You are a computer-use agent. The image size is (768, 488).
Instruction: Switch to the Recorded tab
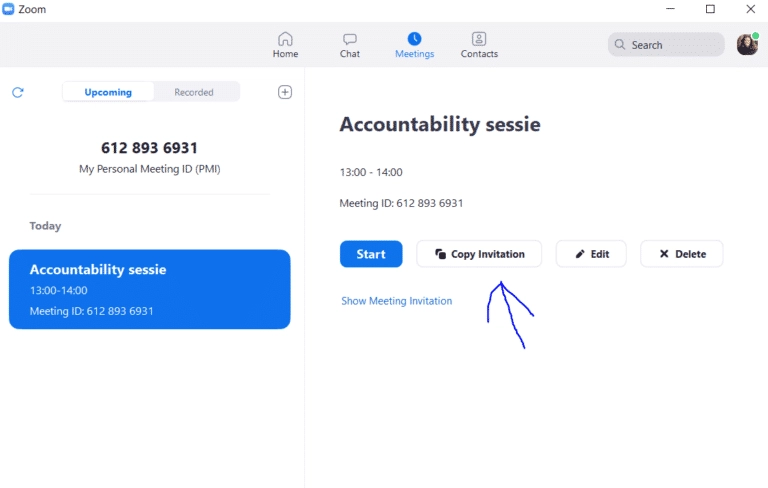[x=194, y=92]
